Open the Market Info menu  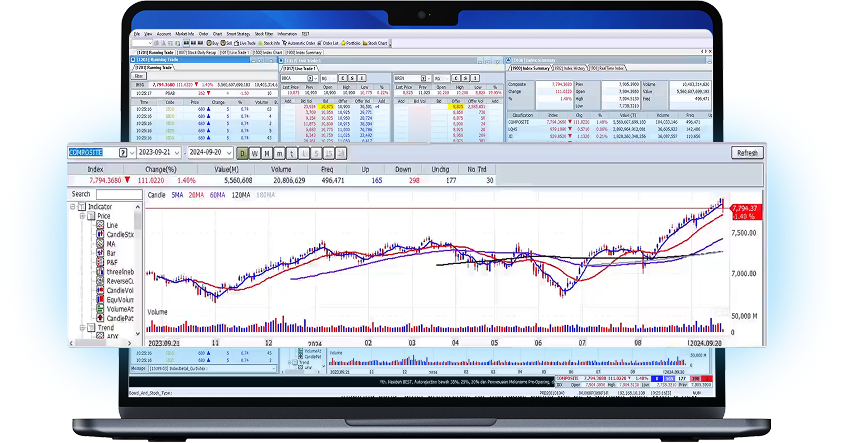[184, 33]
